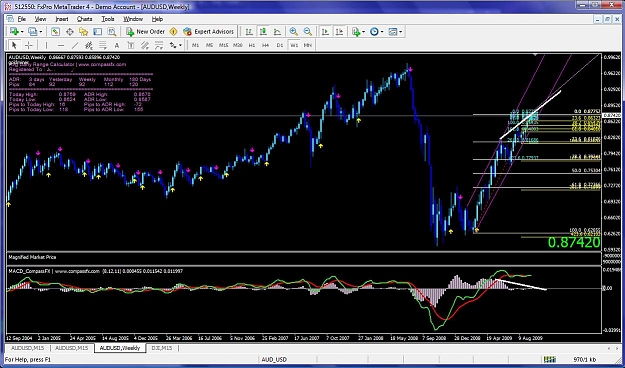This screenshot has width=625, height=368.
Task: Expand the Periods dropdown arrow
Action: pos(381,31)
